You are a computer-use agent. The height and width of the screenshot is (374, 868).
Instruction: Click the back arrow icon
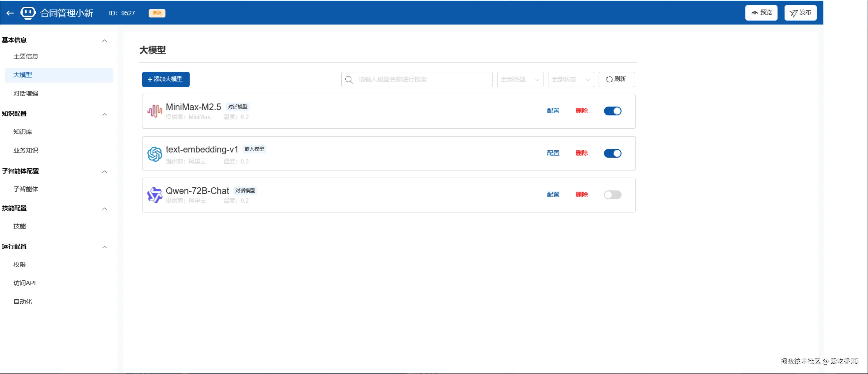tap(10, 13)
